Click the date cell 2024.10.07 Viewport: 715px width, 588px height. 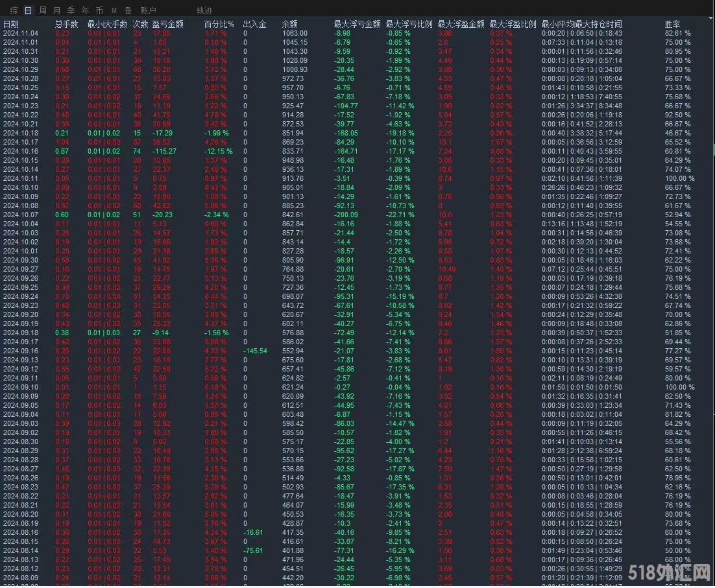click(21, 215)
